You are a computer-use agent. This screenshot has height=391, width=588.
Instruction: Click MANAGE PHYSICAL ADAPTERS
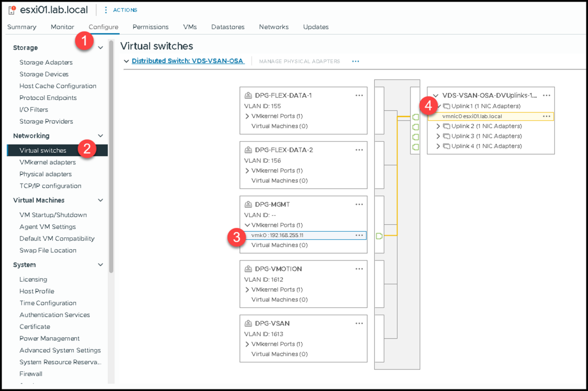(x=299, y=61)
